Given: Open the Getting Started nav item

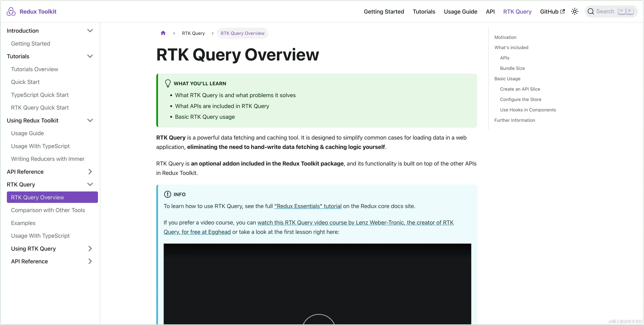Looking at the screenshot, I should [384, 11].
